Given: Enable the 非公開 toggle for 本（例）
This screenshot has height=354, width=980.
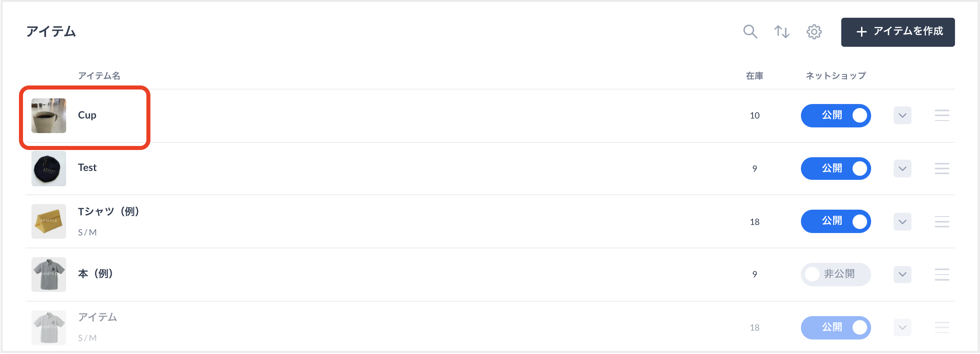Looking at the screenshot, I should (836, 275).
